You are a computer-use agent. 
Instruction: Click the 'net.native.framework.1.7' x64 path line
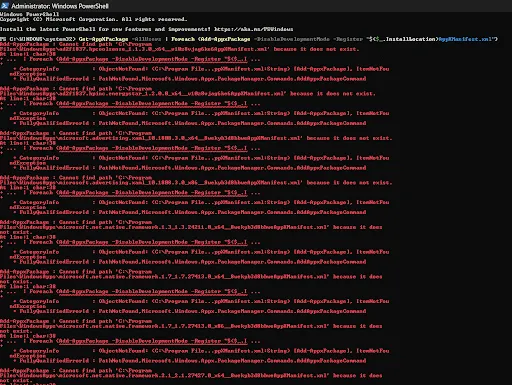(191, 277)
